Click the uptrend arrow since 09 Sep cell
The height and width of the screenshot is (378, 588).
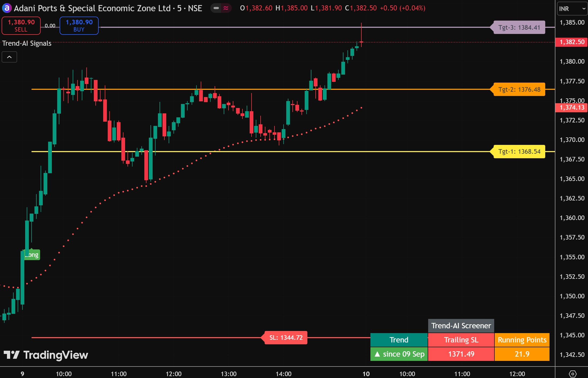tap(399, 354)
